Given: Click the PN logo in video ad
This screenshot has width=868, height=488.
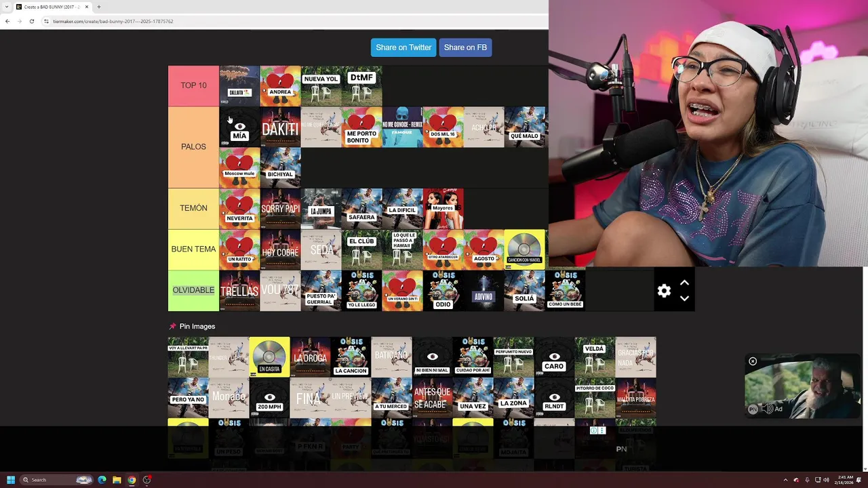Looking at the screenshot, I should [x=752, y=409].
